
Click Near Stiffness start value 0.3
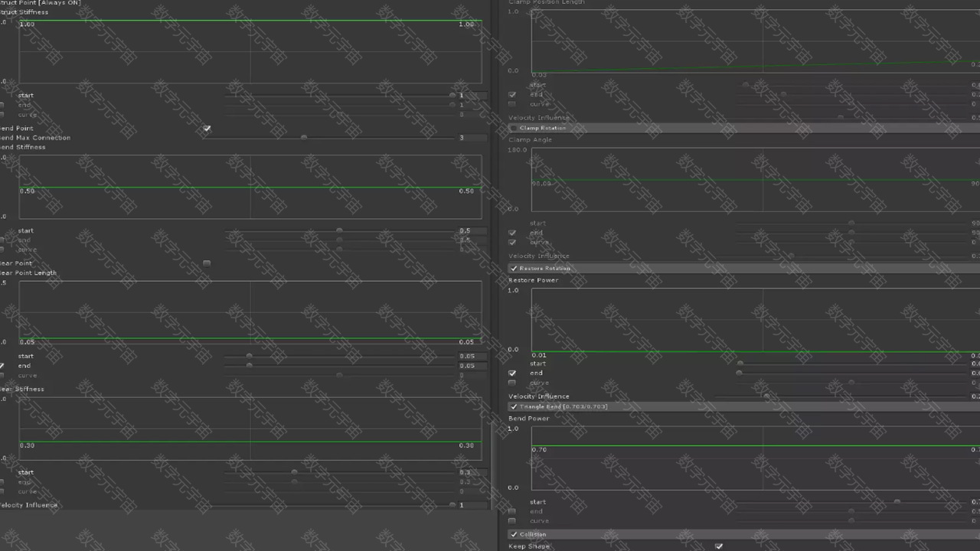(472, 472)
